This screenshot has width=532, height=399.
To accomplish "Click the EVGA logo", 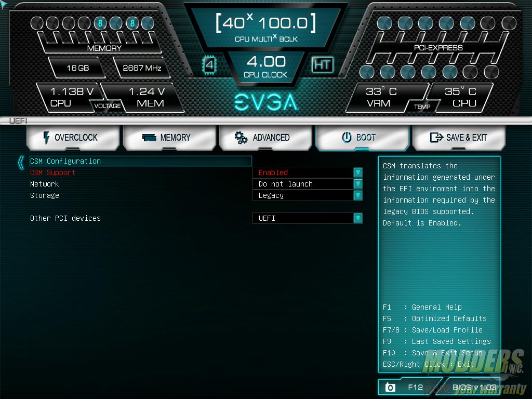I will click(267, 102).
